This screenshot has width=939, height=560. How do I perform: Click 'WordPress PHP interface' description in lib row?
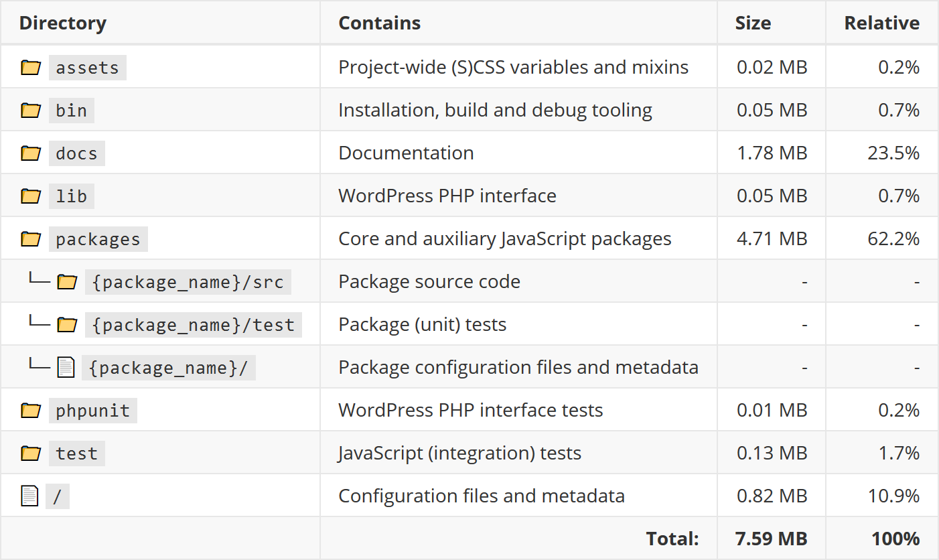tap(447, 196)
